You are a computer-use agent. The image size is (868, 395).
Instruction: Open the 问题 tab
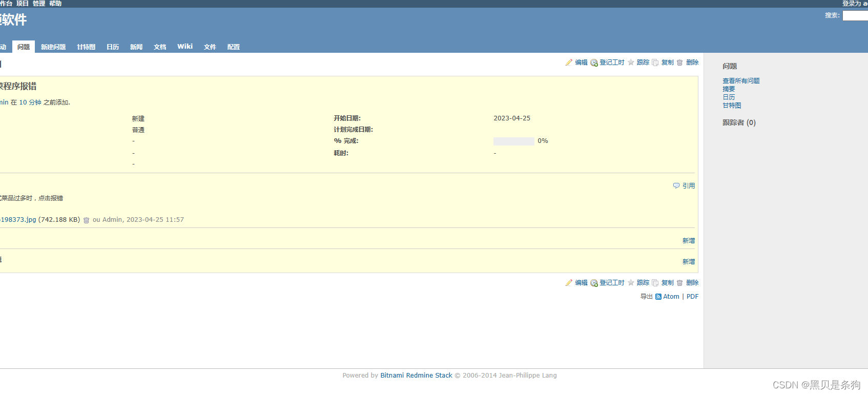[24, 47]
